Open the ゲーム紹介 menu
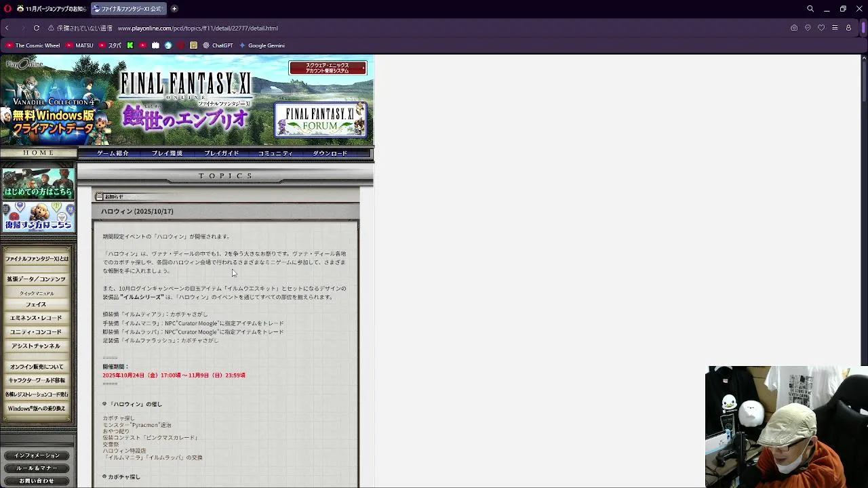 [x=113, y=153]
